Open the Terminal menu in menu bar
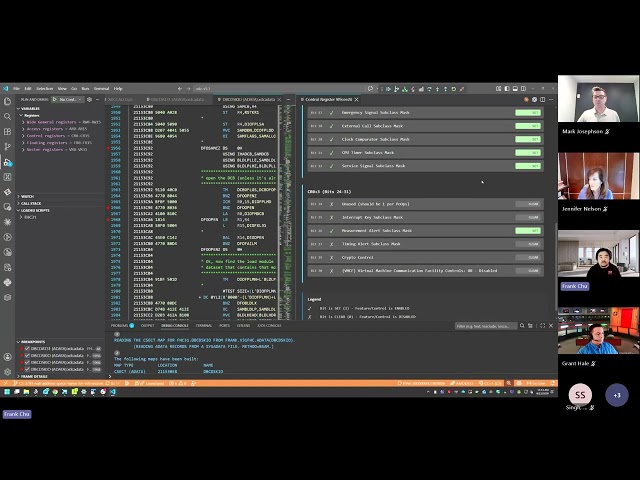640x480 pixels. point(101,89)
